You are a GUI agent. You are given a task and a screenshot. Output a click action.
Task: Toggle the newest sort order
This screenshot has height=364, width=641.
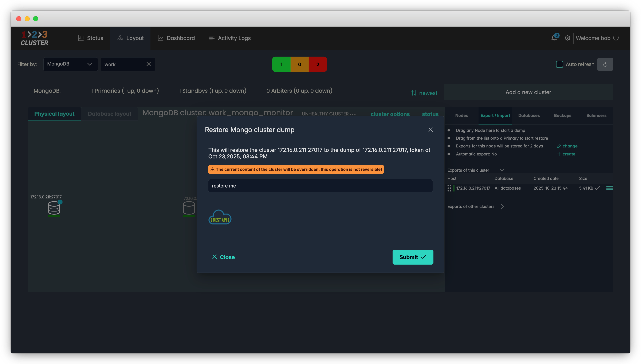click(424, 93)
